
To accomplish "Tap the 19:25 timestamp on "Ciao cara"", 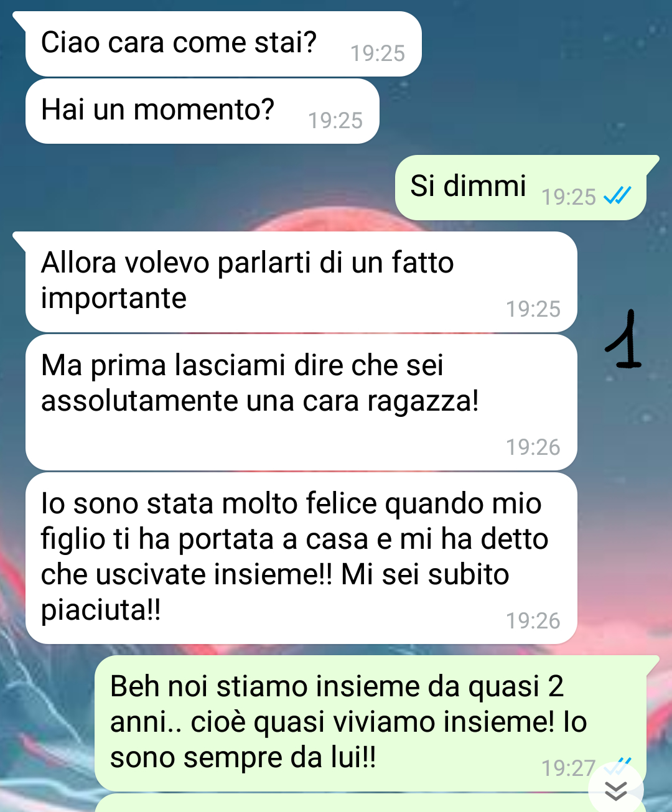I will [378, 54].
